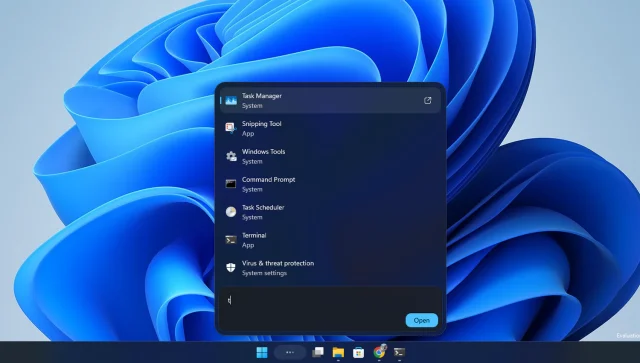Select the "Task Scheduler" result text
This screenshot has width=640, height=363.
[x=263, y=207]
